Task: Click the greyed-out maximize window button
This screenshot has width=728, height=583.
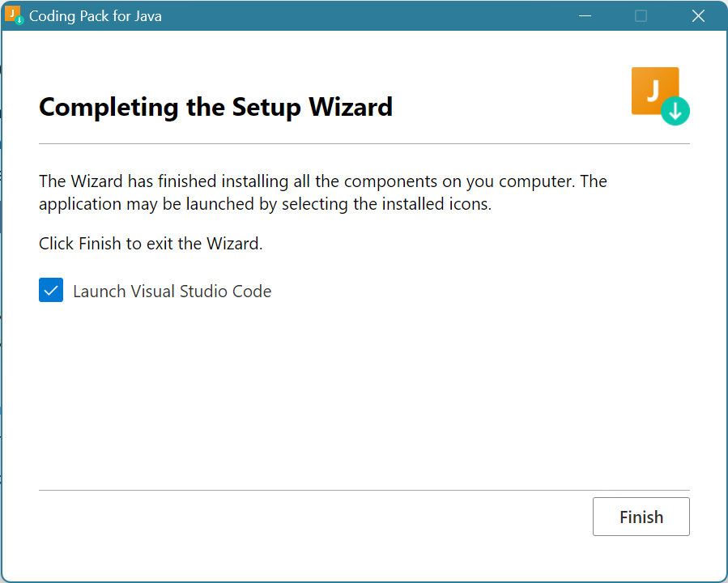Action: (641, 16)
